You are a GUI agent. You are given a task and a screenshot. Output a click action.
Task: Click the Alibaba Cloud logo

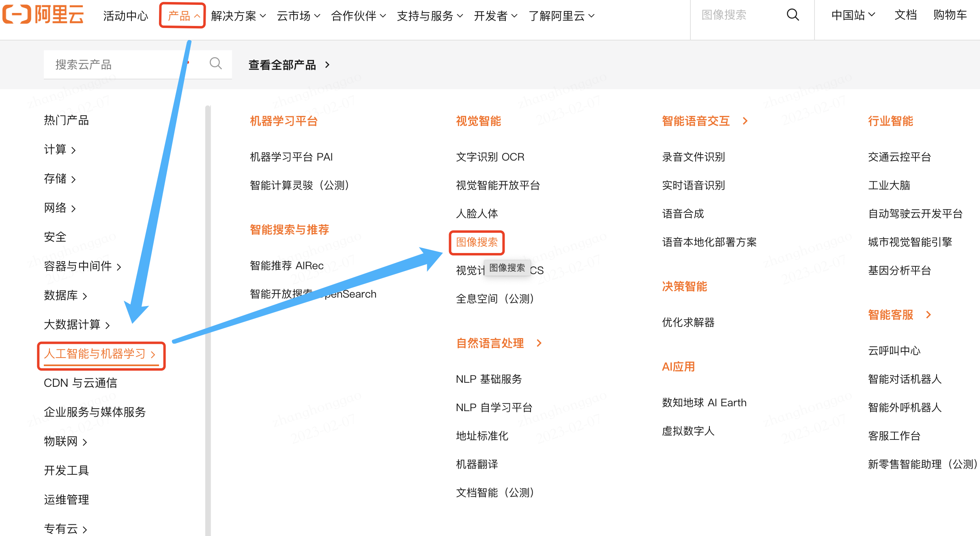click(43, 15)
